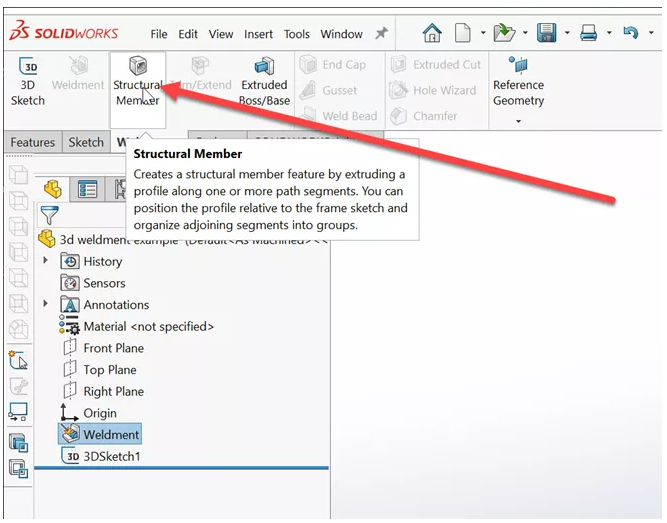667x523 pixels.
Task: Open the Tools menu
Action: tap(296, 34)
